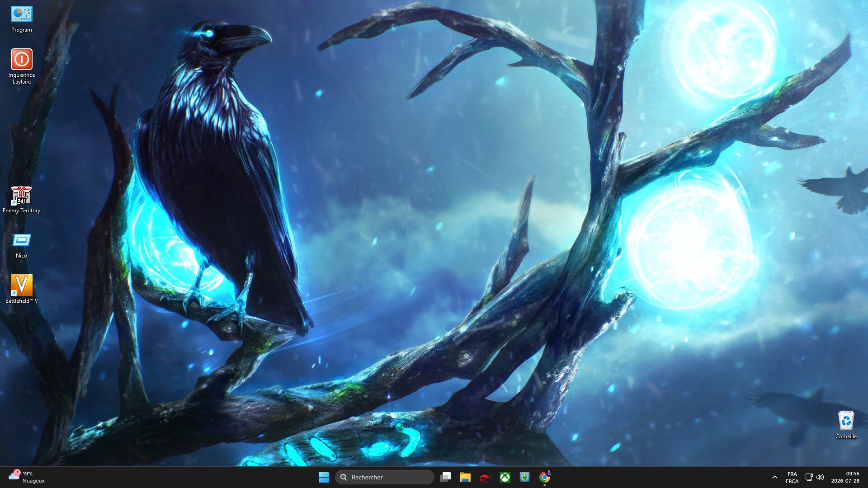Switch to Google Chrome on taskbar
The height and width of the screenshot is (488, 868).
tap(545, 477)
